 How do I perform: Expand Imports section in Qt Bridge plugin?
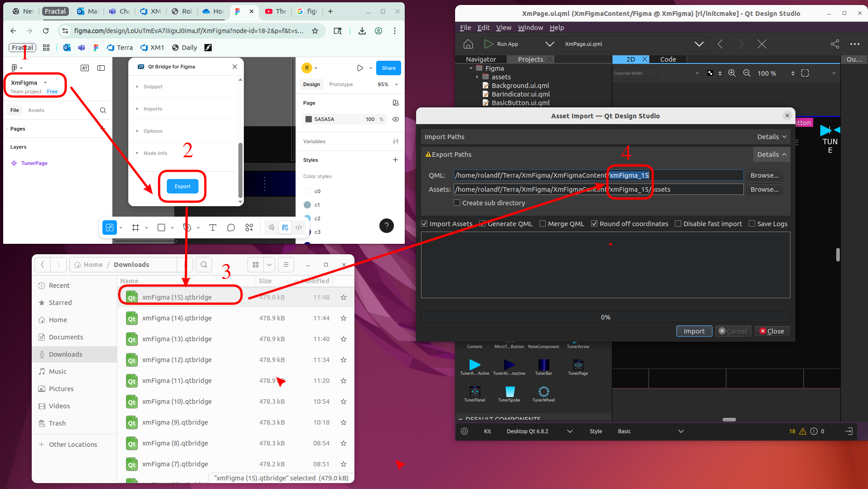(x=137, y=109)
